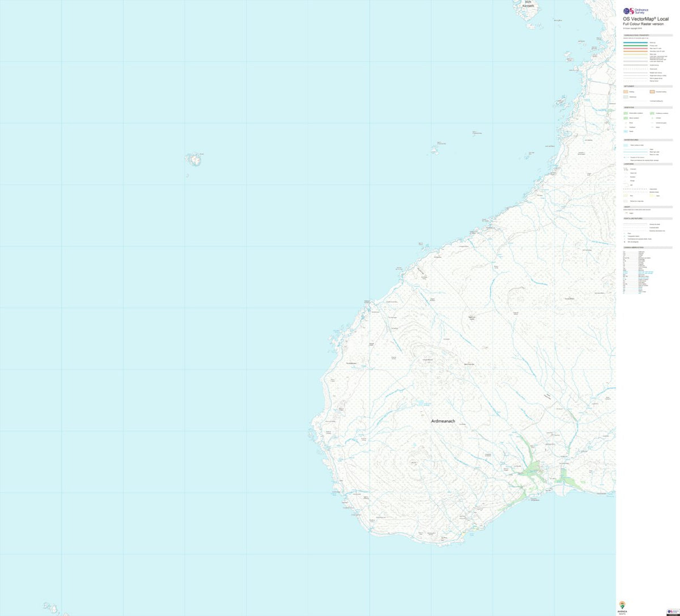Viewport: 680px width, 616px height.
Task: Select the "Full Colour Raster version" subtitle
Action: coord(643,24)
